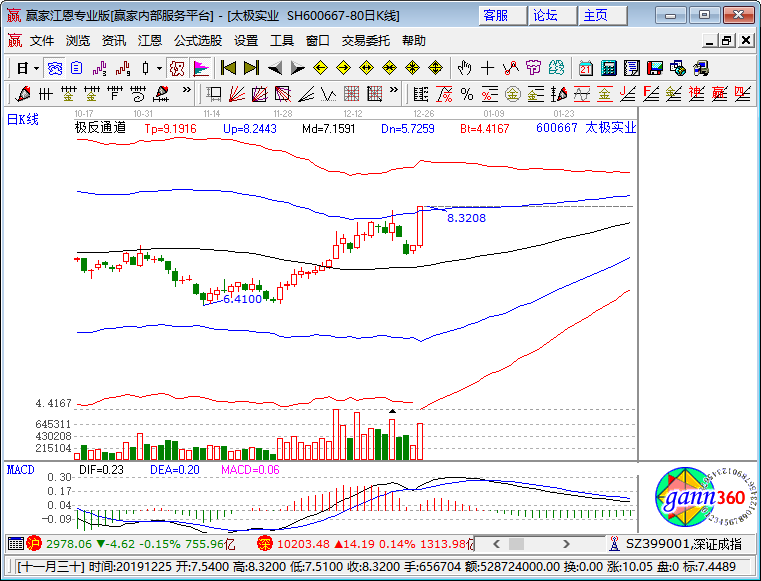The height and width of the screenshot is (581, 761).
Task: Open the 公式选股 menu
Action: tap(198, 41)
